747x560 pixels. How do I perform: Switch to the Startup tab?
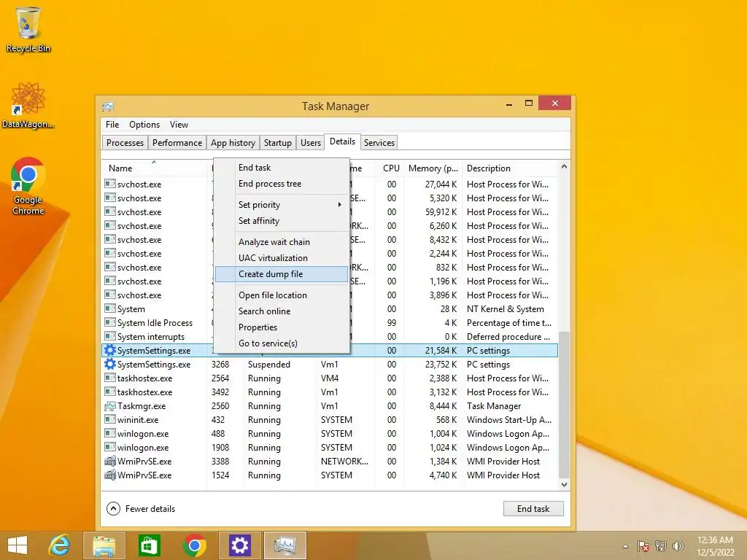(x=278, y=143)
